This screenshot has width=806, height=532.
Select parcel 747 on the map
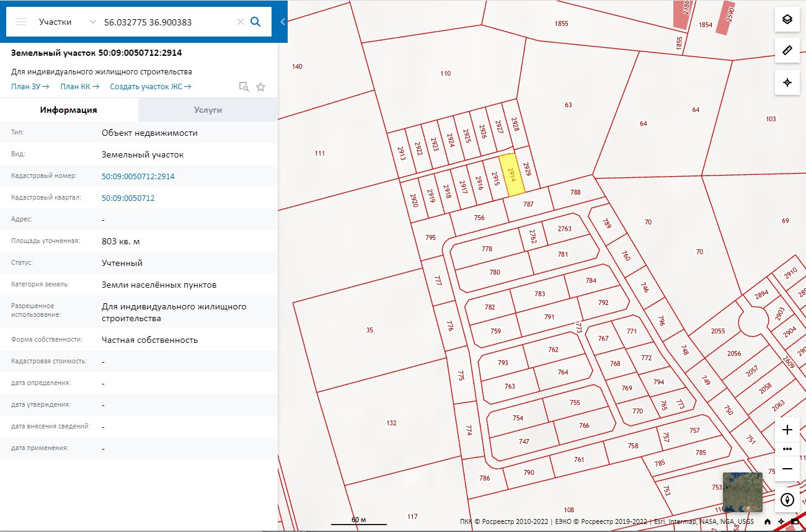(525, 441)
